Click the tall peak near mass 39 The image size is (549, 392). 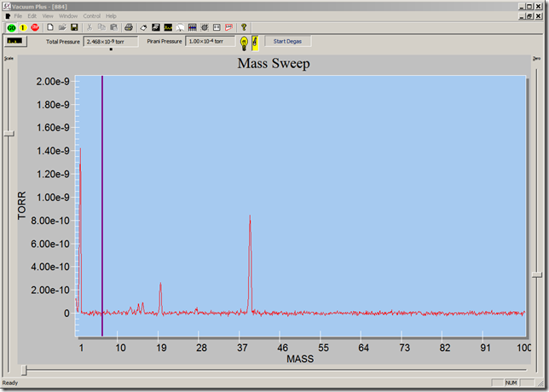pos(250,262)
